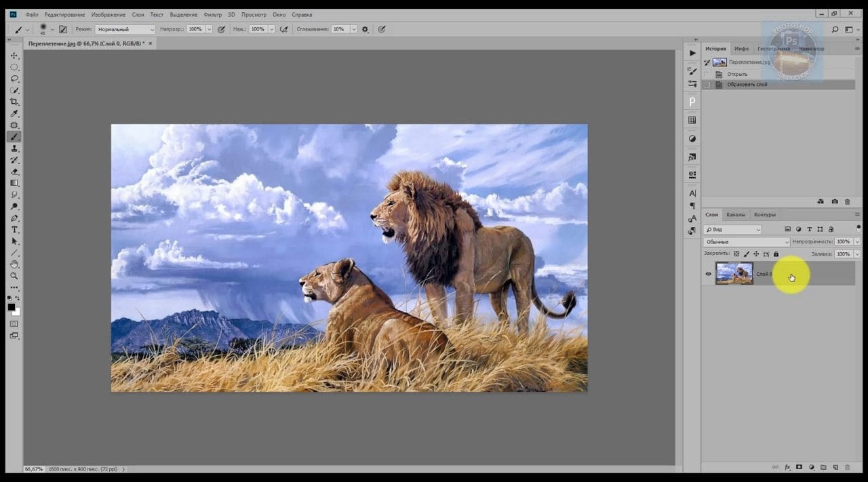Toggle lock position icon
This screenshot has height=482, width=868.
point(756,254)
